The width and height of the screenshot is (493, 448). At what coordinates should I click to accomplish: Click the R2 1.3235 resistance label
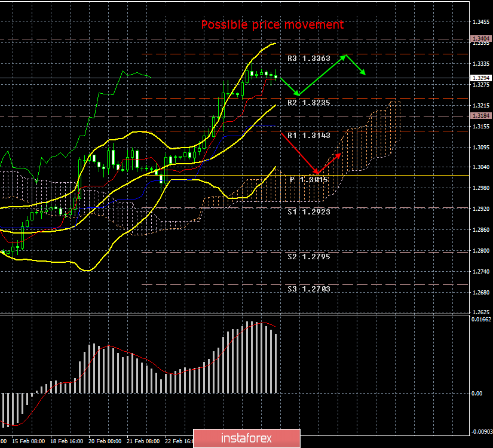[309, 103]
